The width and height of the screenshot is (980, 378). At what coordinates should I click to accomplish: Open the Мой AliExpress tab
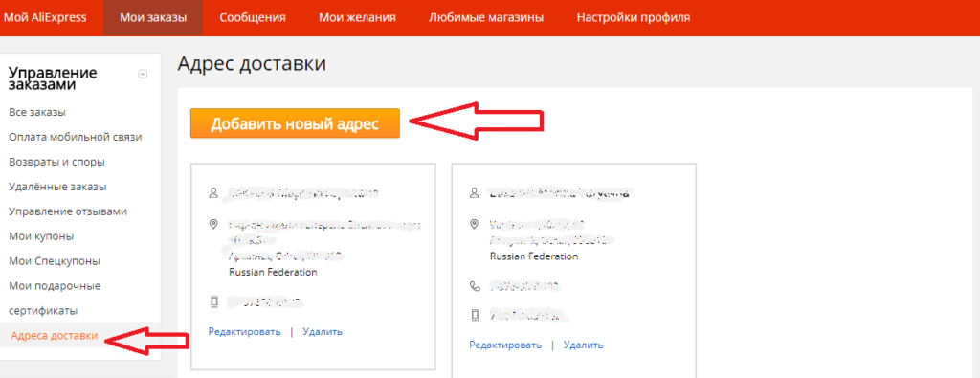[x=45, y=17]
